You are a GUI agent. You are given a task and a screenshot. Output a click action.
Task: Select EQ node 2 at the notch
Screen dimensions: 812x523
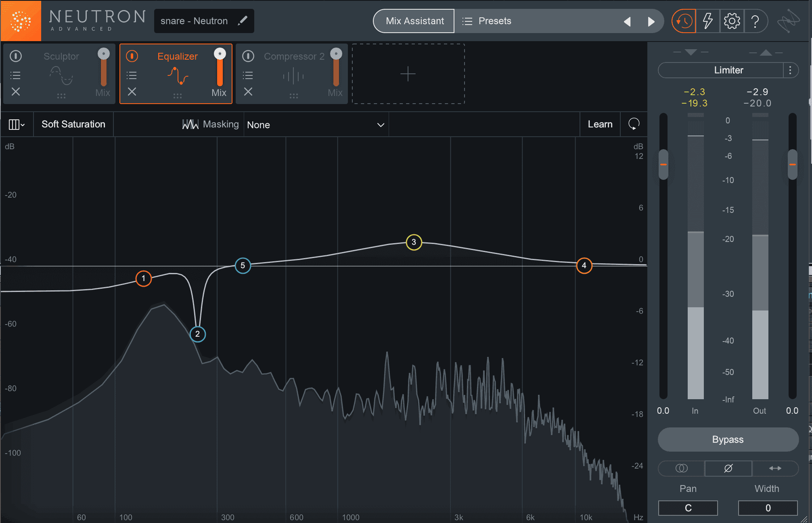(197, 334)
